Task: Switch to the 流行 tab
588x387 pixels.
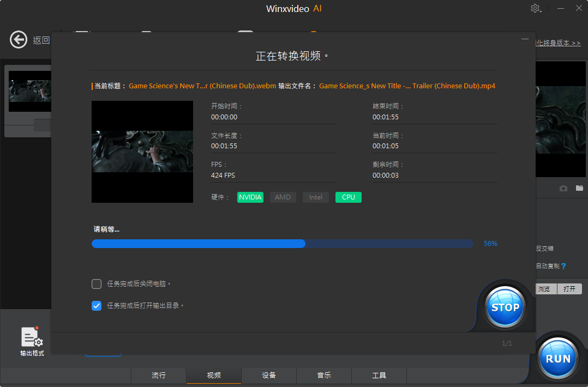Action: pos(159,376)
